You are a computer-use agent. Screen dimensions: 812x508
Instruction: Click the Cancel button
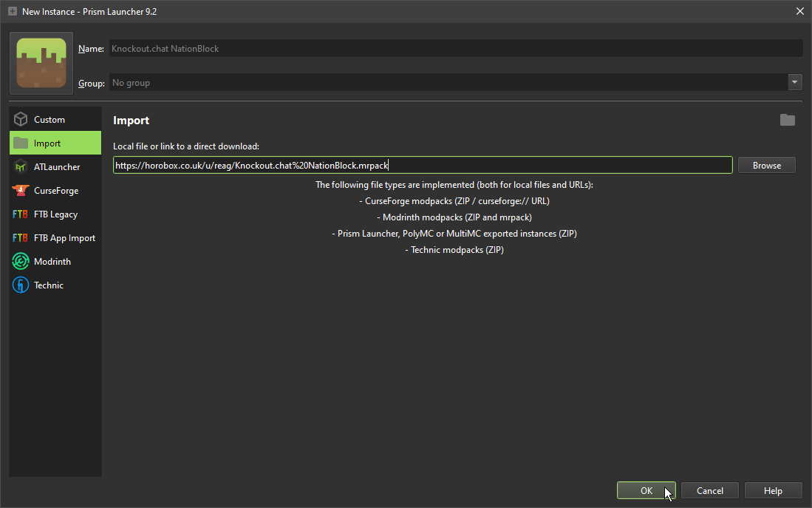coord(709,490)
